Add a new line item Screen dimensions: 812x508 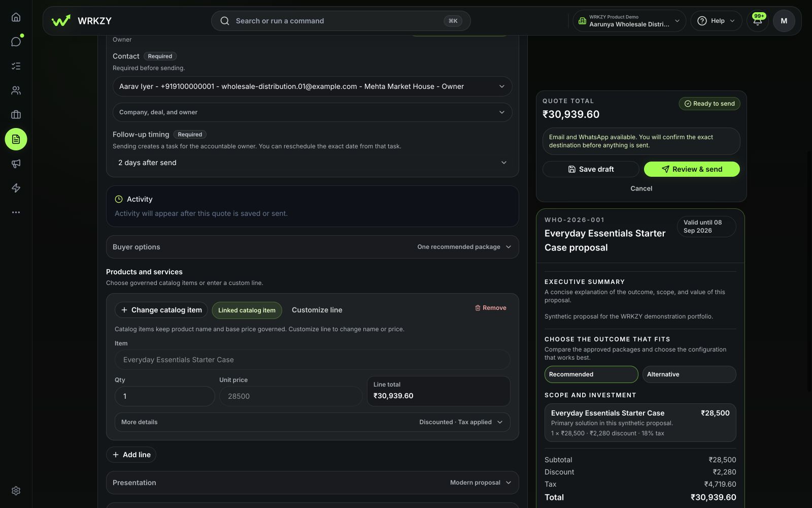131,455
